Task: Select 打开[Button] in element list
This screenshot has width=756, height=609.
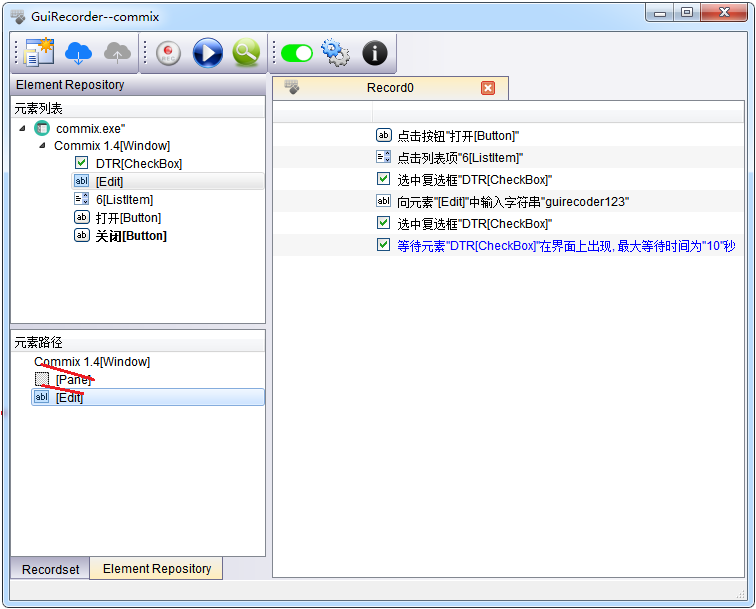Action: pyautogui.click(x=128, y=218)
